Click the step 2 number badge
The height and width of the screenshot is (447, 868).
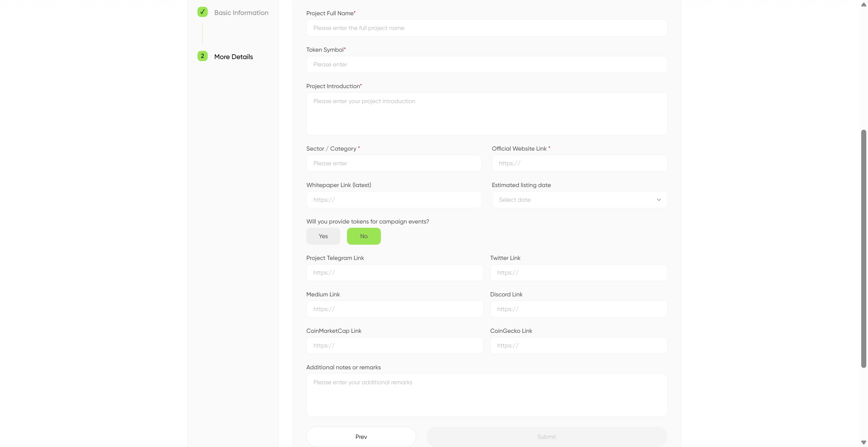(x=203, y=56)
